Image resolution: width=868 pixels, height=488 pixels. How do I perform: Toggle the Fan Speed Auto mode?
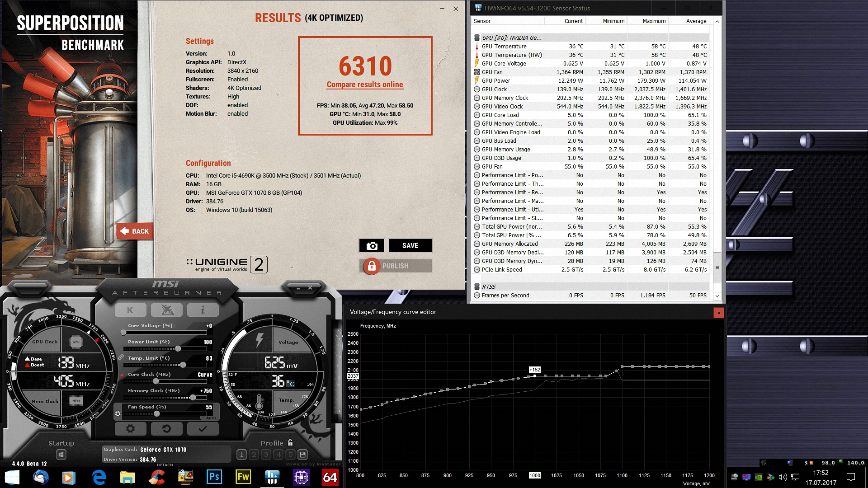[x=211, y=418]
